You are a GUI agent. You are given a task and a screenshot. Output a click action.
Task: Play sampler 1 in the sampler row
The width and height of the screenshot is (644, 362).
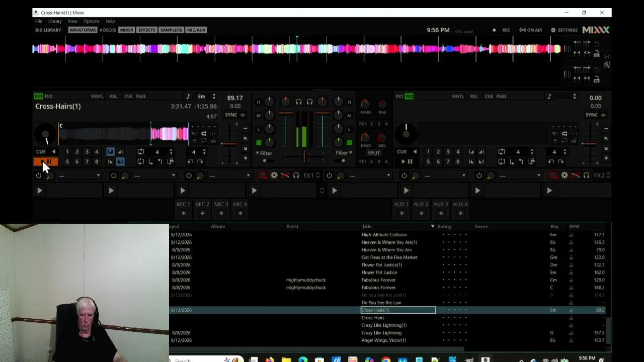pyautogui.click(x=40, y=191)
